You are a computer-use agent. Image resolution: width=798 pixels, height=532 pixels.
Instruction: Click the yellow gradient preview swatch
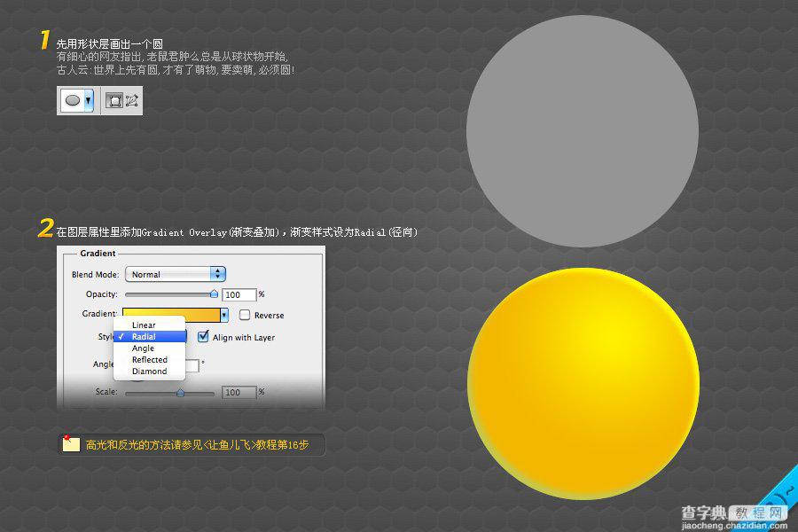[171, 314]
